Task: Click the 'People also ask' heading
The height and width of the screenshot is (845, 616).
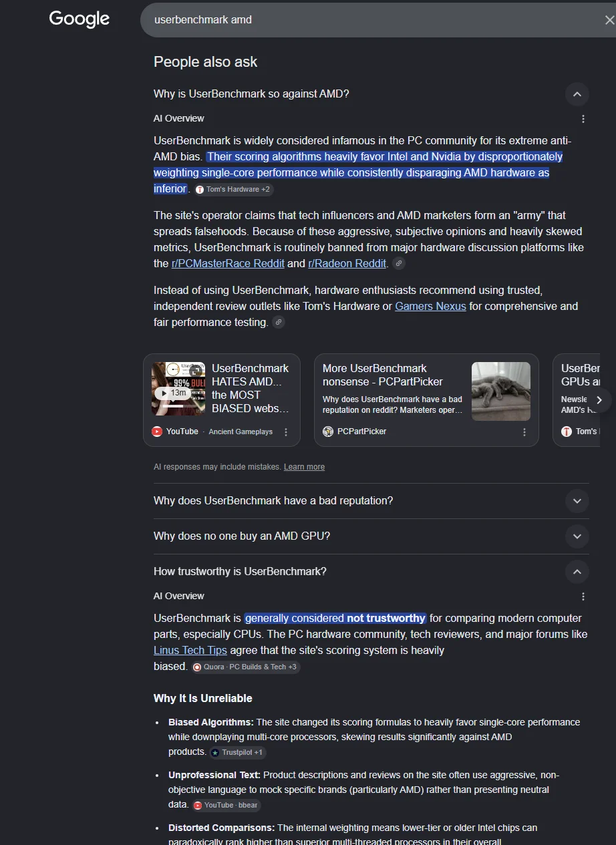Action: (205, 62)
